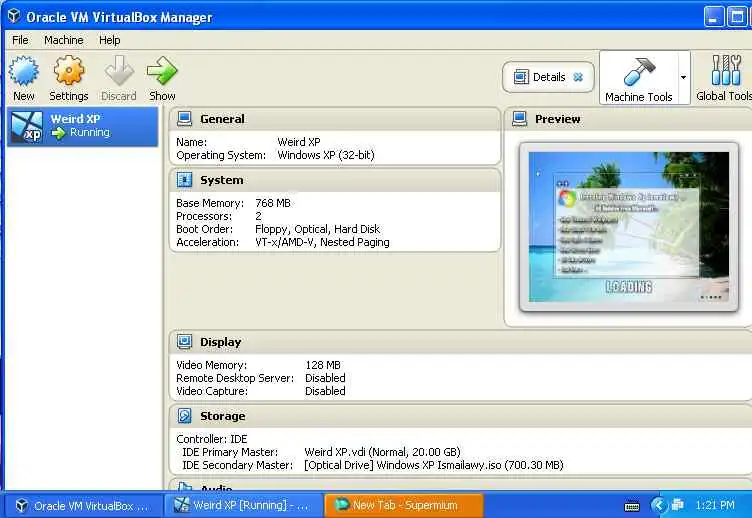This screenshot has height=518, width=752.
Task: Click the Weird XP machine OS icon
Action: (x=27, y=127)
